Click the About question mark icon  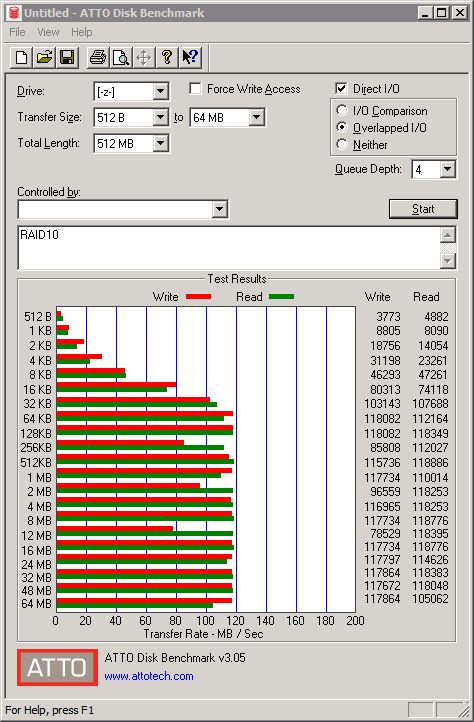coord(167,58)
